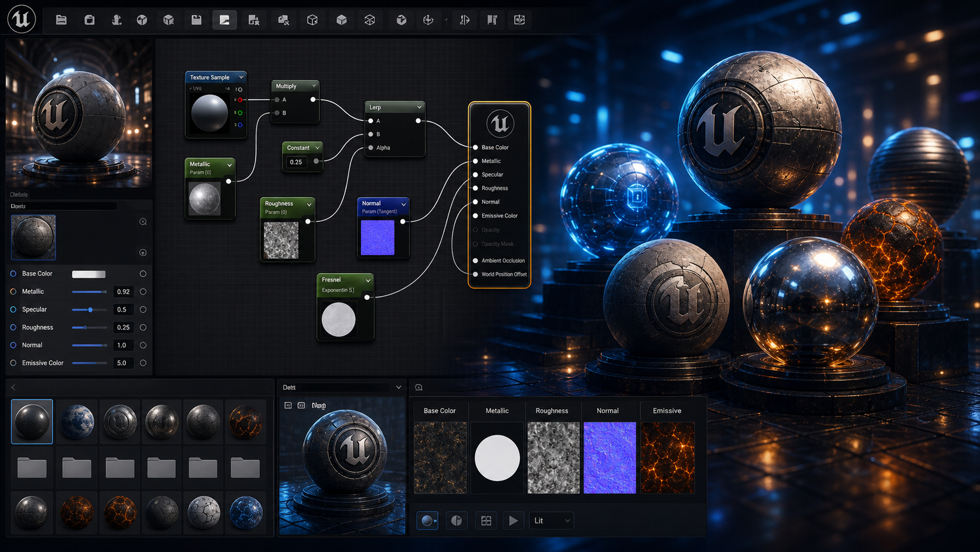Select the sphere preview mode button
Screen dimensions: 980x552
pos(427,520)
